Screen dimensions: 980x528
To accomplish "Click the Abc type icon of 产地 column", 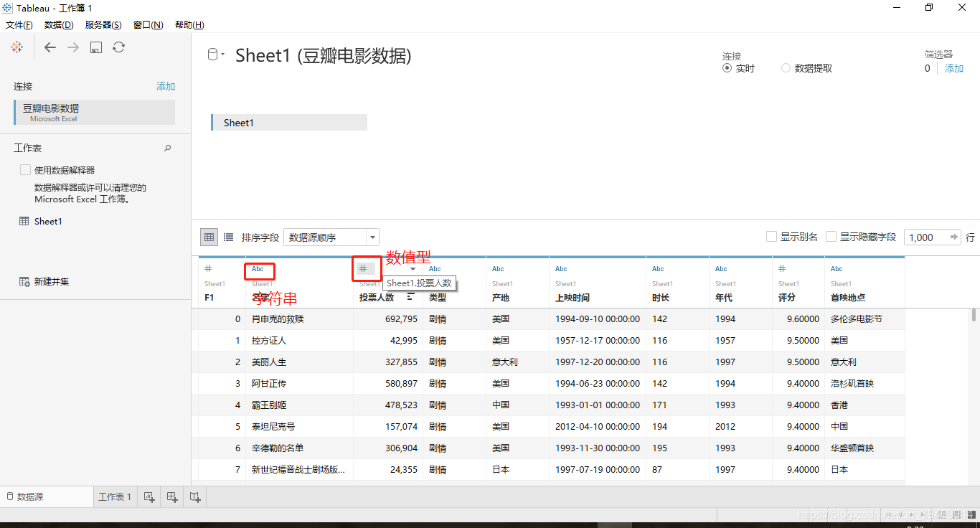I will pos(498,269).
